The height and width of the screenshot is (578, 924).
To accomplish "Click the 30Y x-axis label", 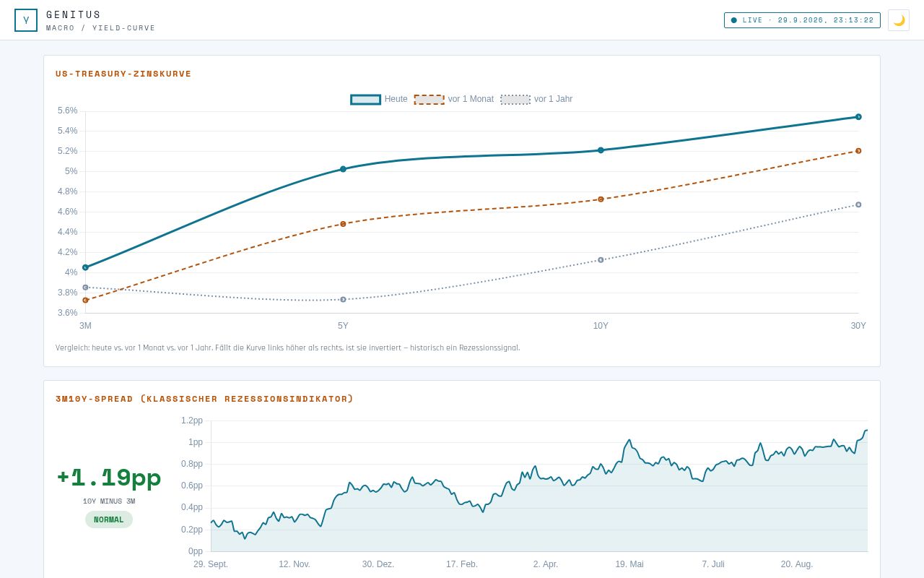I will 858,326.
